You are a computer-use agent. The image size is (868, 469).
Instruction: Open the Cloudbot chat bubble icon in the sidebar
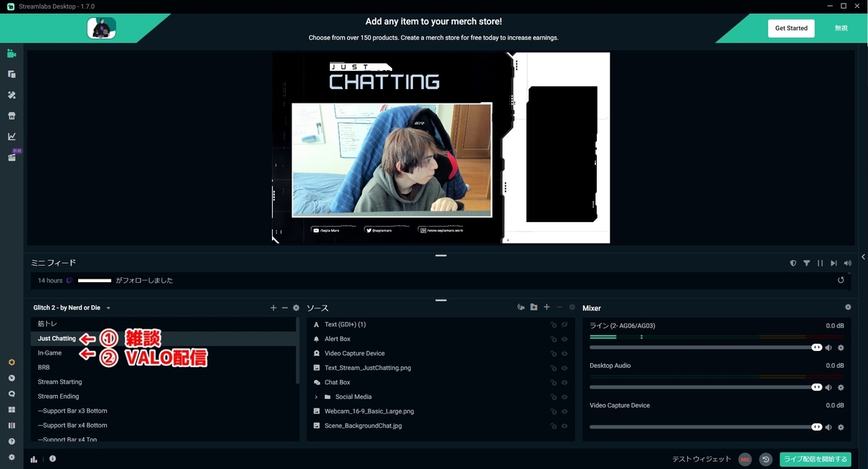pyautogui.click(x=12, y=394)
